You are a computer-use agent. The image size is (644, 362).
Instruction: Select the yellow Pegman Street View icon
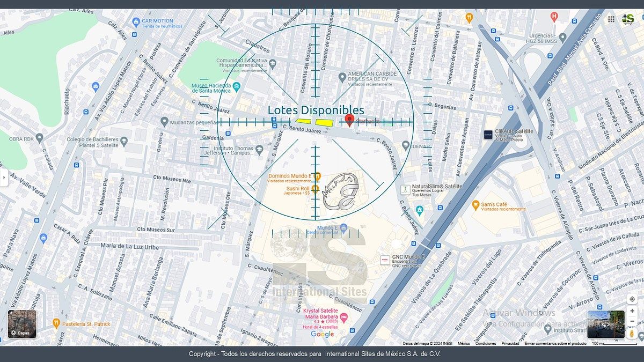[x=632, y=334]
